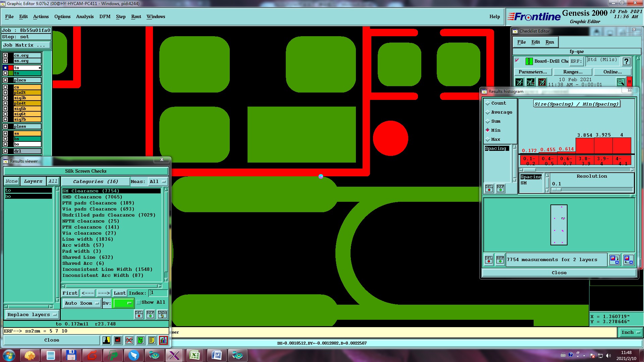This screenshot has width=644, height=362.
Task: Click the UNDO icon in Results viewer
Action: (x=162, y=314)
